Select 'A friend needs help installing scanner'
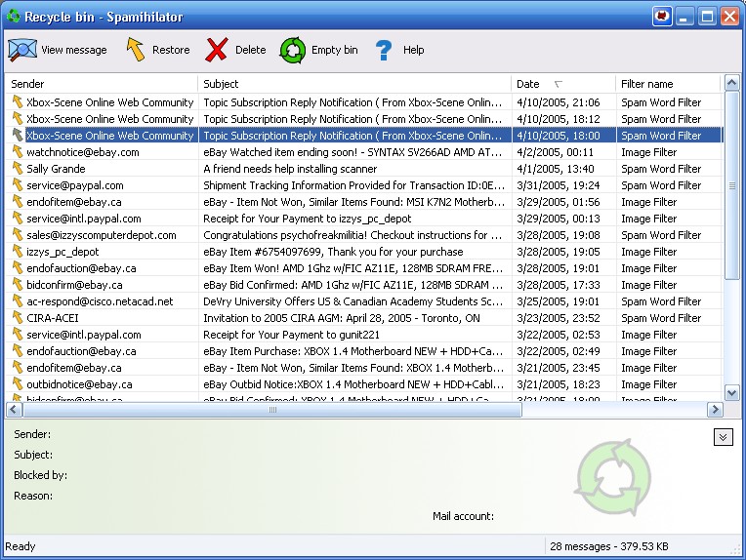 (x=290, y=169)
